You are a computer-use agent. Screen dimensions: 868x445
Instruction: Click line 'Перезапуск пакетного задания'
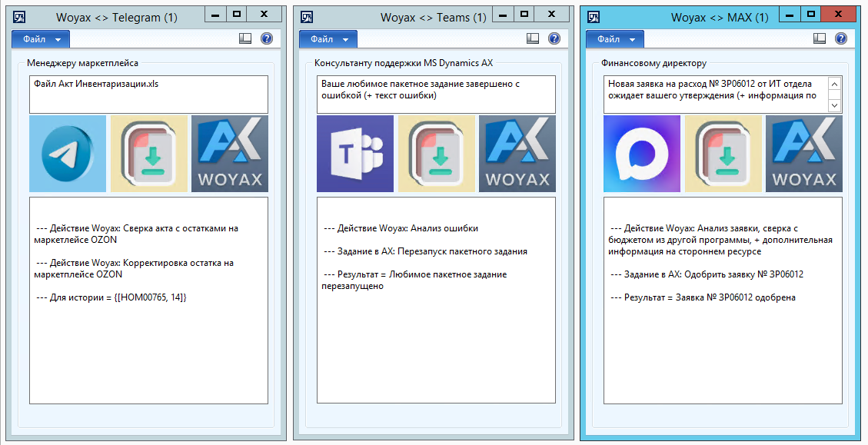[425, 251]
